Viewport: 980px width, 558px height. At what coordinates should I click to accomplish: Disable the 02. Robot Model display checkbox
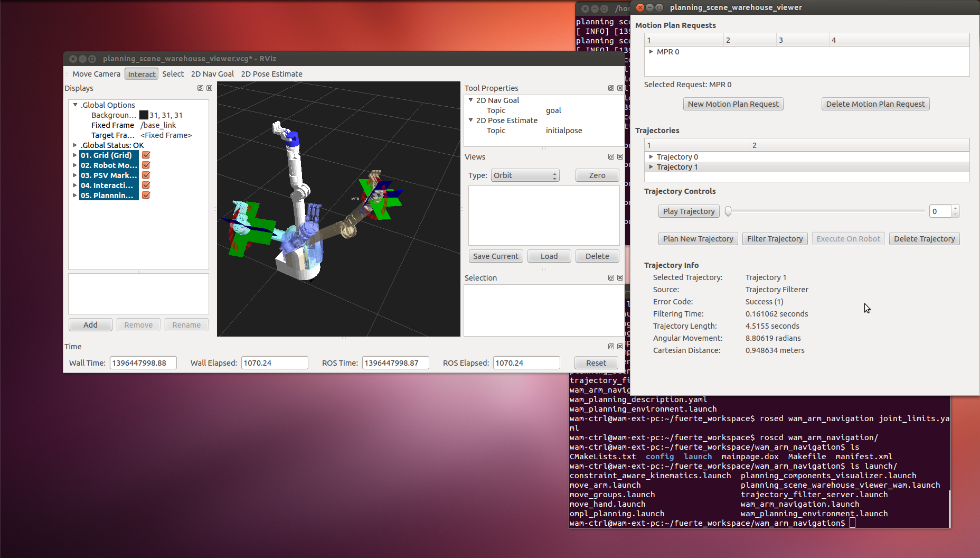(x=146, y=165)
